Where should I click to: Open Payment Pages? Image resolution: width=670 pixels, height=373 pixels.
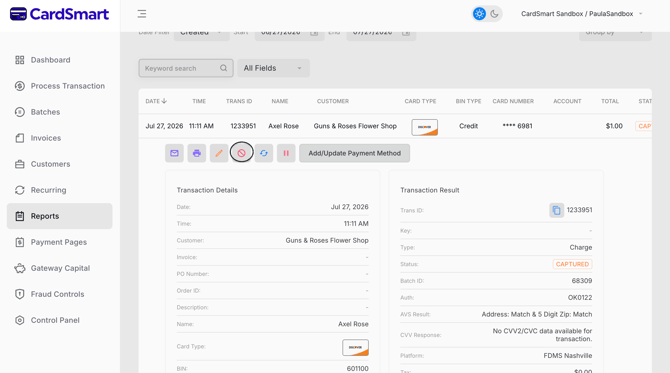[59, 242]
